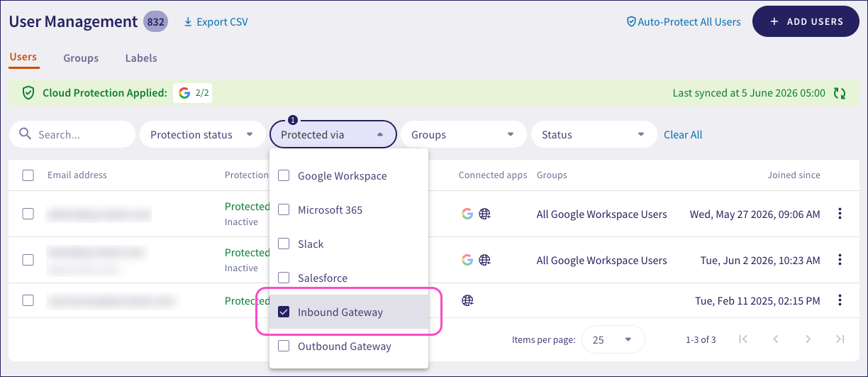
Task: Click 'Tue, Feb 11 2025, 02:15 PM' date
Action: pos(757,301)
